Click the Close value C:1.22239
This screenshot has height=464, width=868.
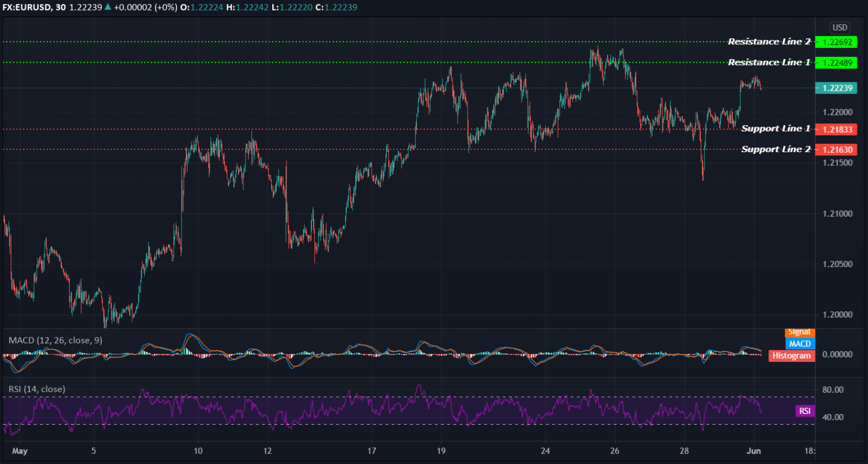337,7
